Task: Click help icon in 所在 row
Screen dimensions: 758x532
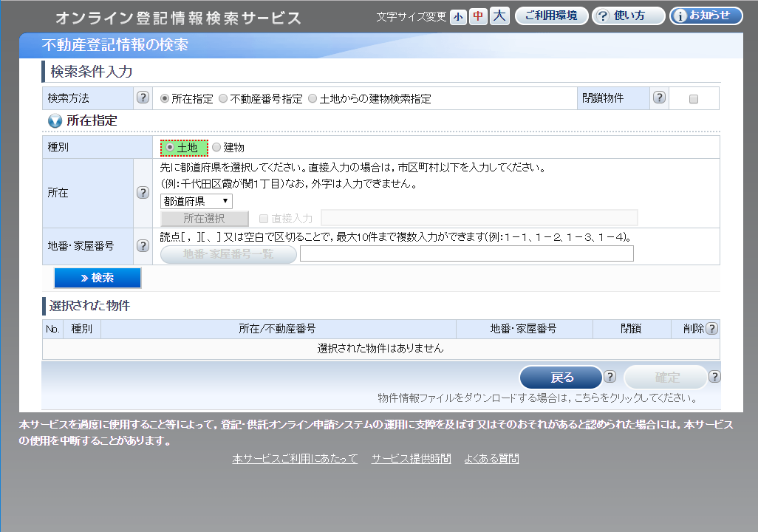Action: tap(143, 193)
